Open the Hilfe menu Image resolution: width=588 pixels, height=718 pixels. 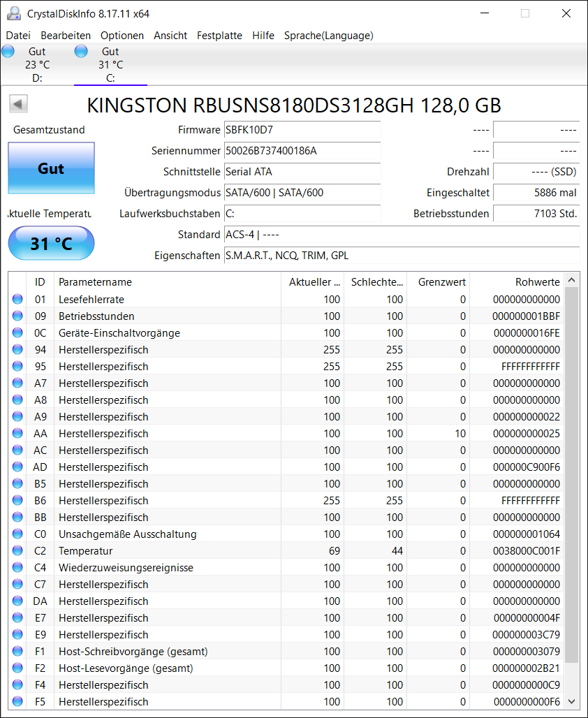coord(263,35)
